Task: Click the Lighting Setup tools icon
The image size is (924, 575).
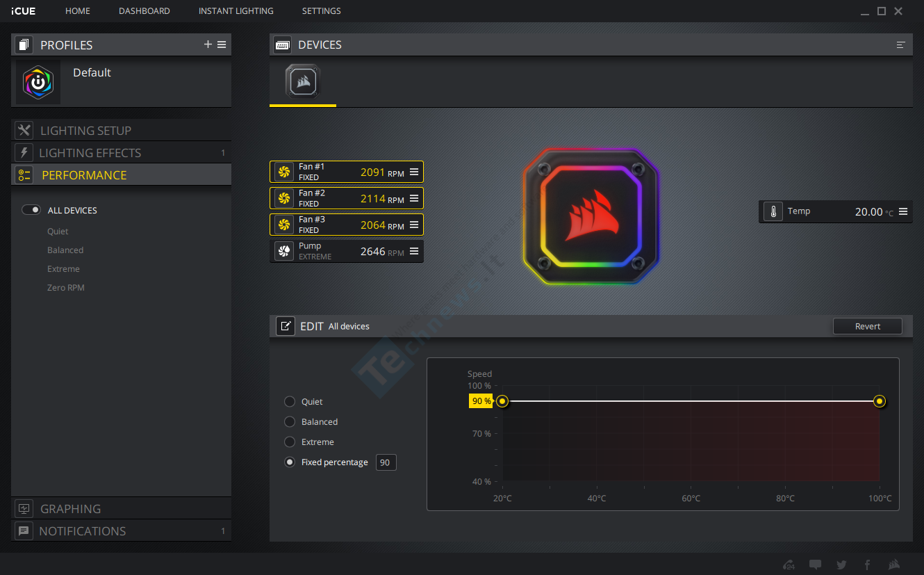Action: point(24,130)
